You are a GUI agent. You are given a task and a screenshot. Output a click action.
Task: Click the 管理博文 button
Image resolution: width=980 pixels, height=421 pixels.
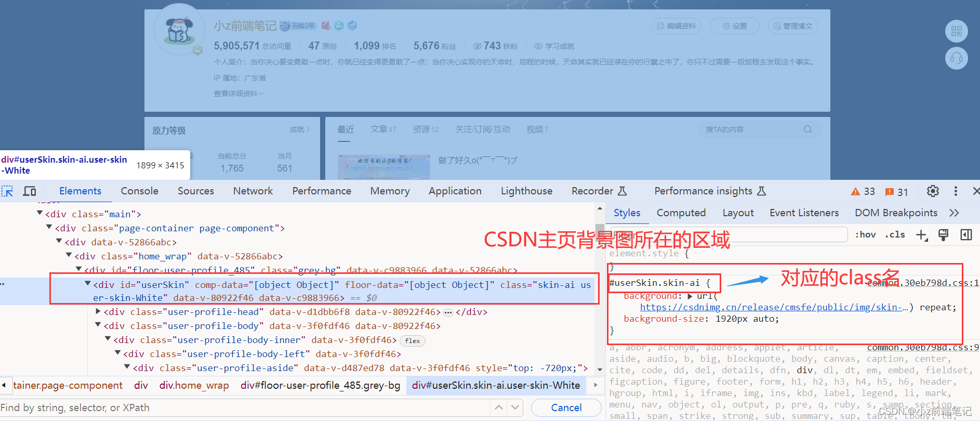pyautogui.click(x=792, y=26)
